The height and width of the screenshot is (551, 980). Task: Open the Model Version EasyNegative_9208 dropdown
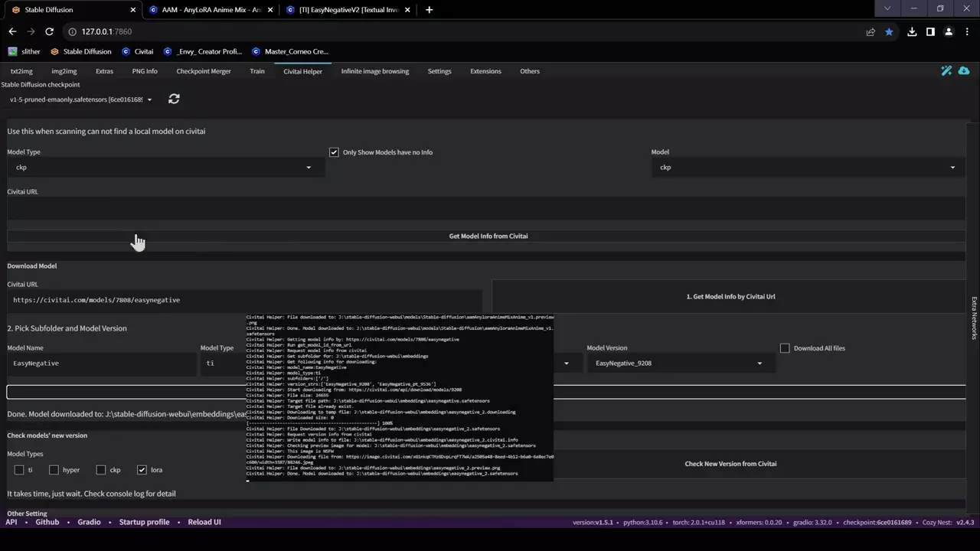[x=680, y=364]
